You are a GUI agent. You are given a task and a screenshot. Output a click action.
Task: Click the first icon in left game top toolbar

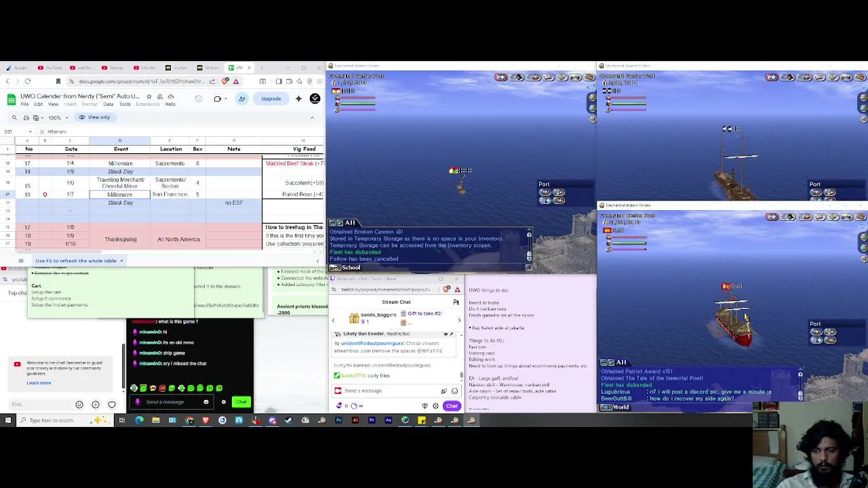tap(501, 77)
